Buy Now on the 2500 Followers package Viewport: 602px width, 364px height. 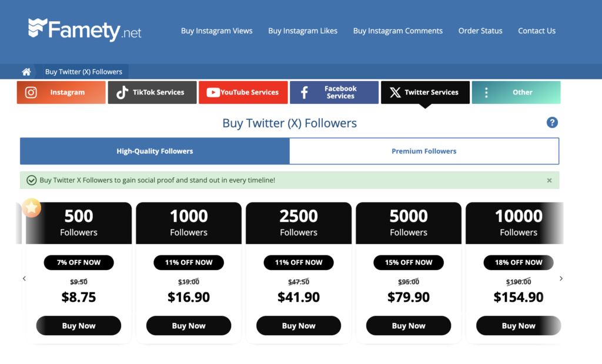pyautogui.click(x=298, y=325)
